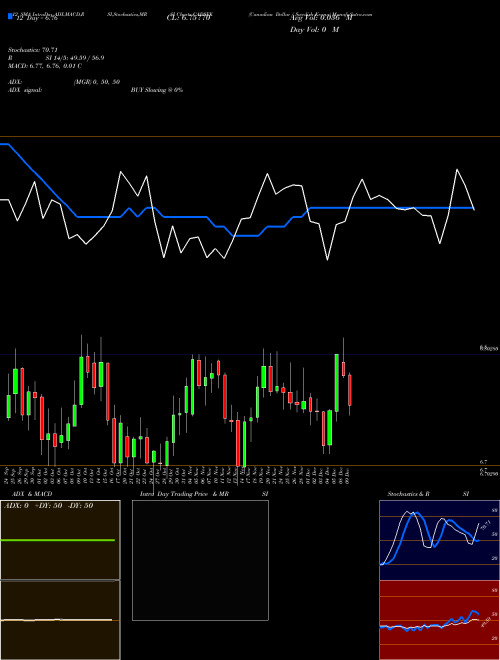Click the blue SMA legend square

pos(10,17)
